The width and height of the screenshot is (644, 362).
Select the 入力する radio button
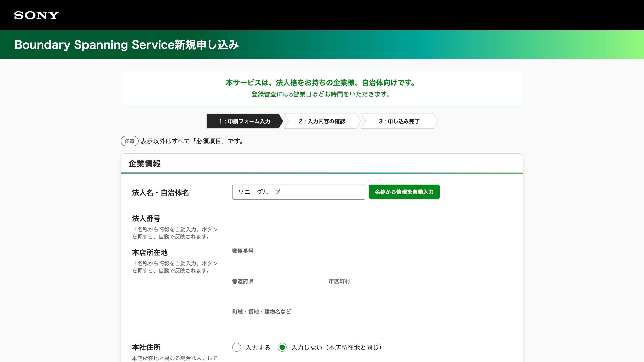pyautogui.click(x=237, y=347)
